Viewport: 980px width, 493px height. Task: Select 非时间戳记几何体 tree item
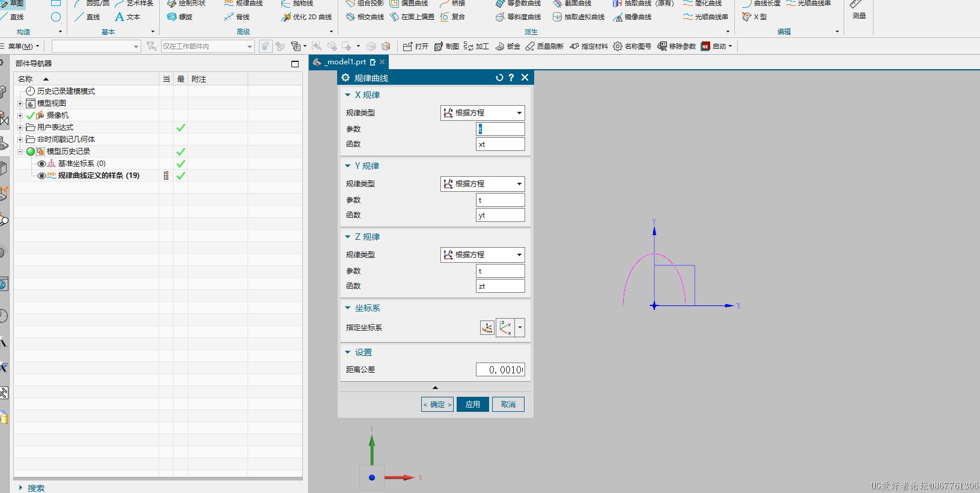[x=66, y=139]
